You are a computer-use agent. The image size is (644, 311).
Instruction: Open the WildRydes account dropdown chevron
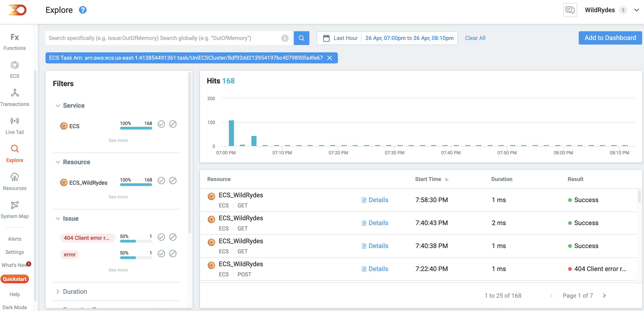(636, 10)
